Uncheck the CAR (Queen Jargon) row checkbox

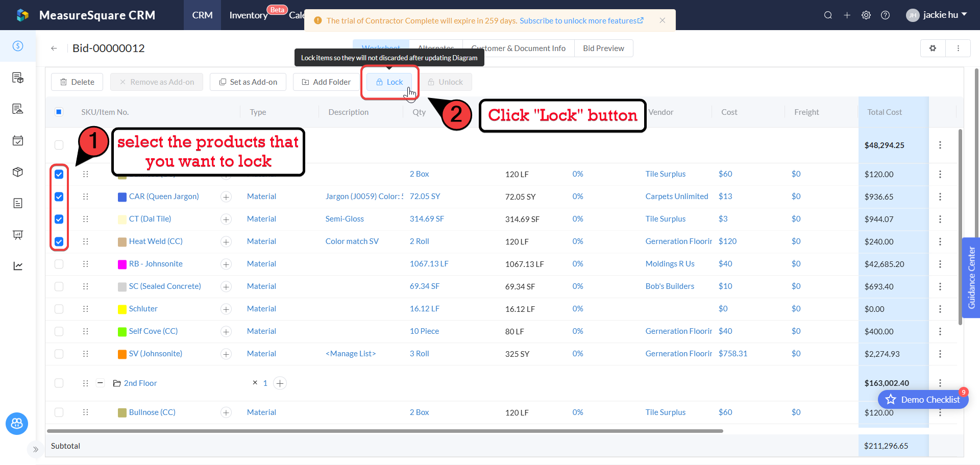[59, 197]
